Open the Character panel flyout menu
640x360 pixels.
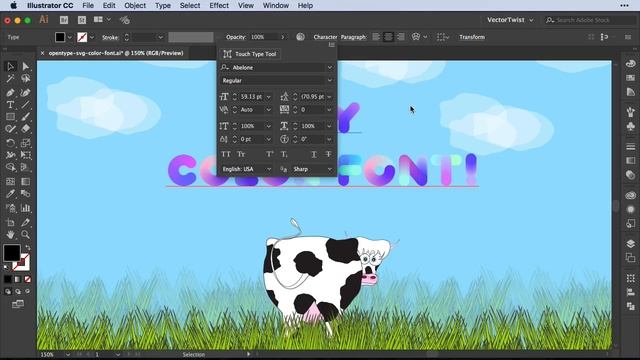coord(331,44)
